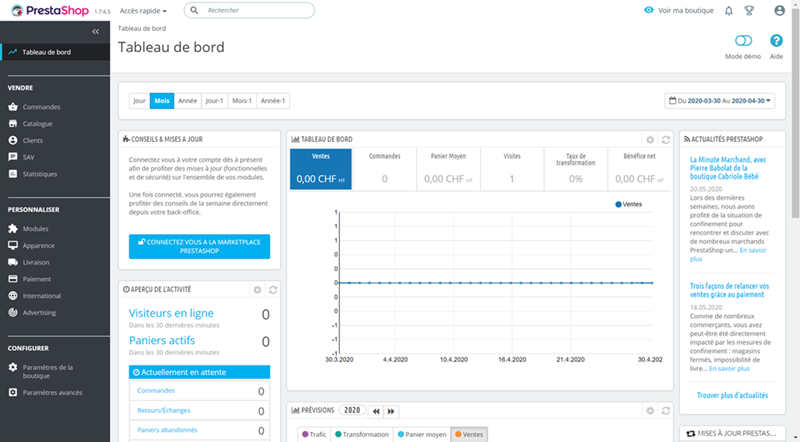This screenshot has width=800, height=442.
Task: Click the PrestaShop logo
Action: click(x=50, y=10)
